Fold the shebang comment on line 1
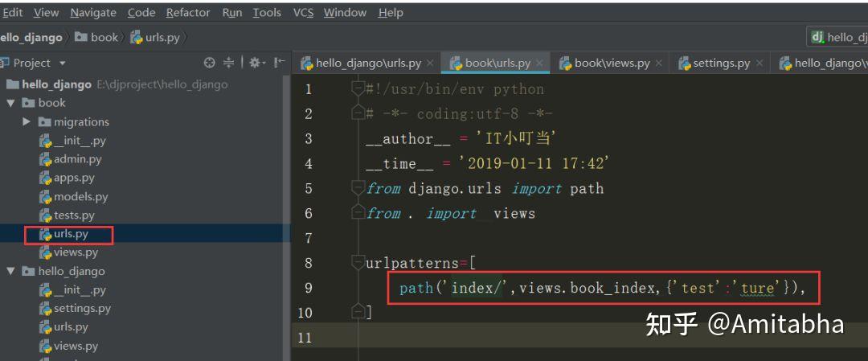 (358, 88)
